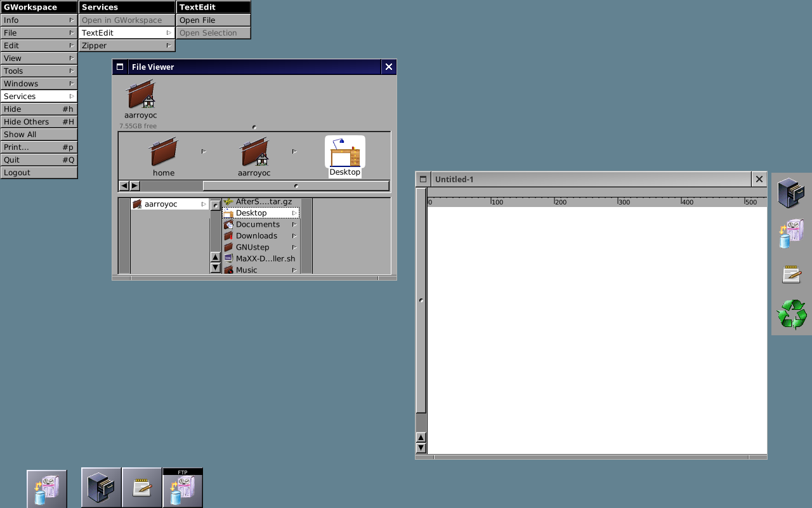Click the TextEdit notepad icon in right dock

pos(791,274)
